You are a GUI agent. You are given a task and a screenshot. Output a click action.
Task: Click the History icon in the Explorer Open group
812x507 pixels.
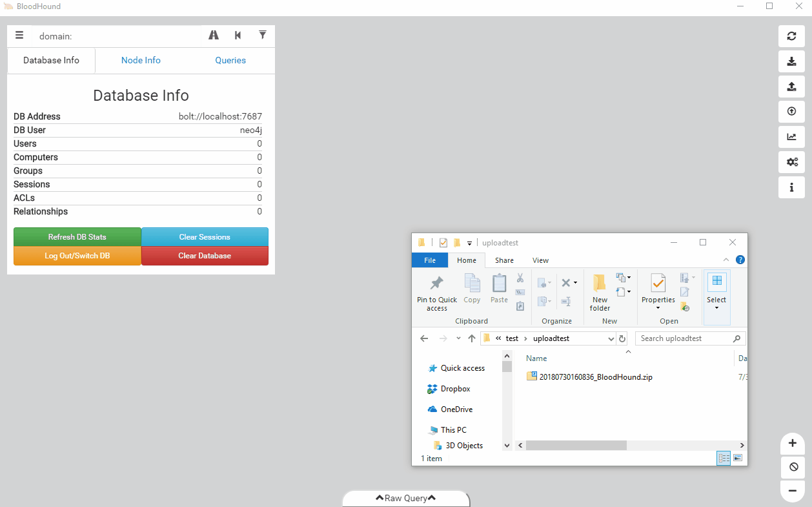tap(685, 306)
